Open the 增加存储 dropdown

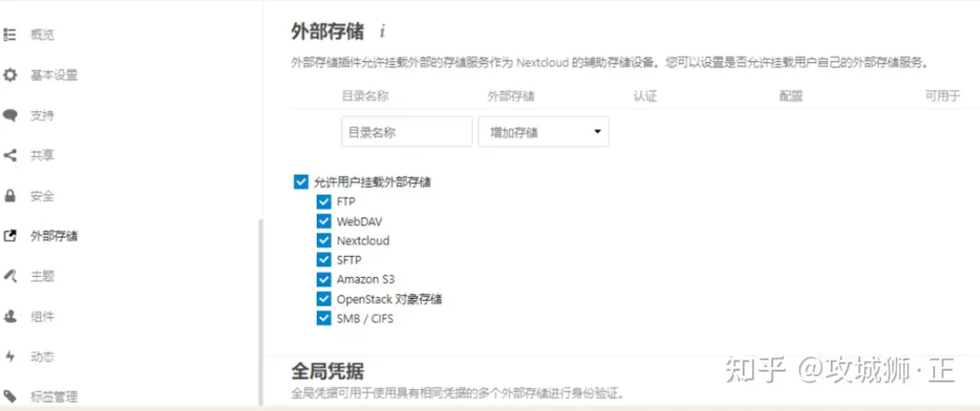(543, 132)
